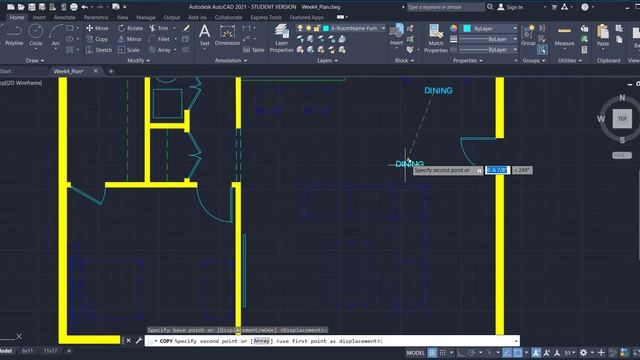The width and height of the screenshot is (640, 360).
Task: Click the dynamic input distance field
Action: (x=497, y=170)
